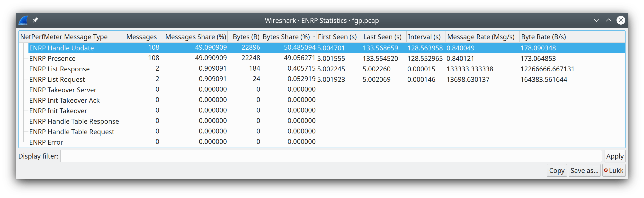Select the ENRP Error row

[46, 142]
